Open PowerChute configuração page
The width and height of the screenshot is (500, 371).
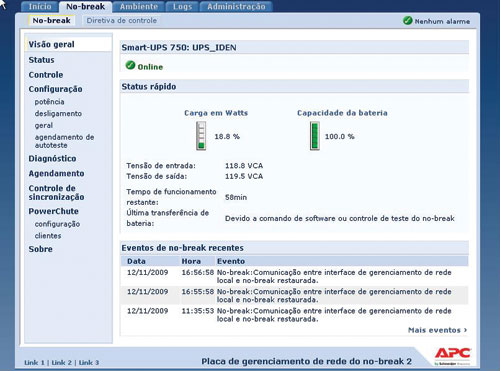pos(57,224)
